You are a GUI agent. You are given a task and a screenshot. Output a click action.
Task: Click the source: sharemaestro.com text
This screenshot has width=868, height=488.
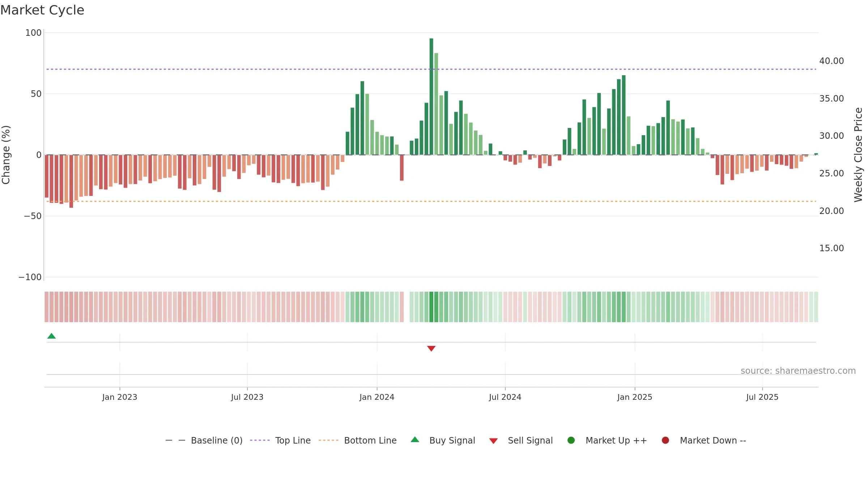point(798,371)
